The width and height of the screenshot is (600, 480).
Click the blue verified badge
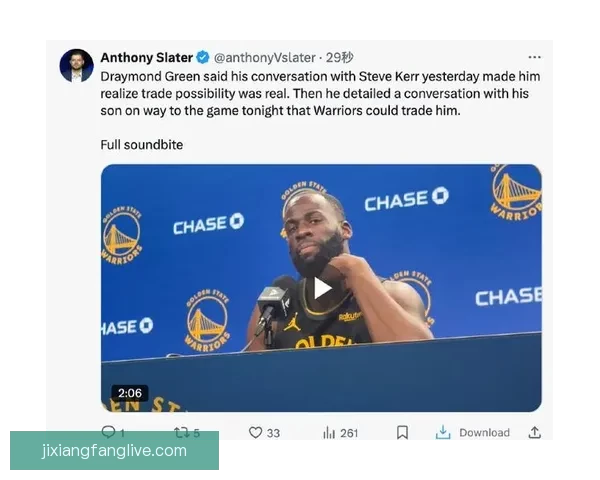pos(203,58)
